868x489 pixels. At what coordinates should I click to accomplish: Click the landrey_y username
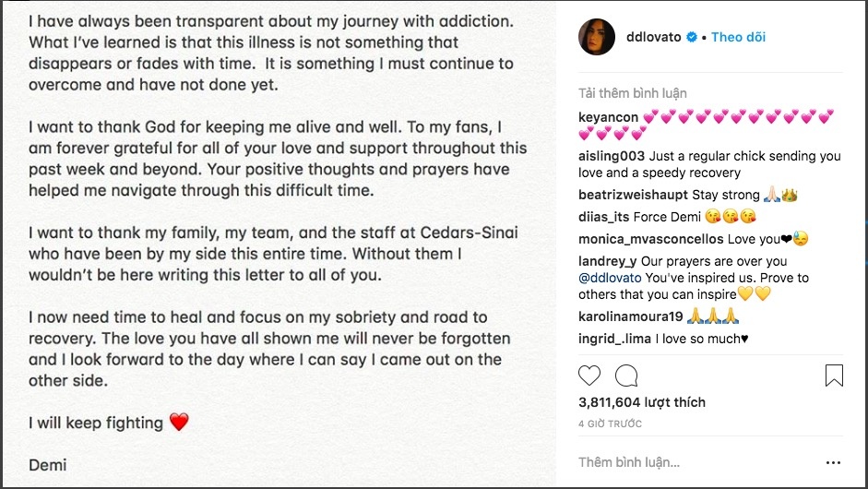point(606,261)
